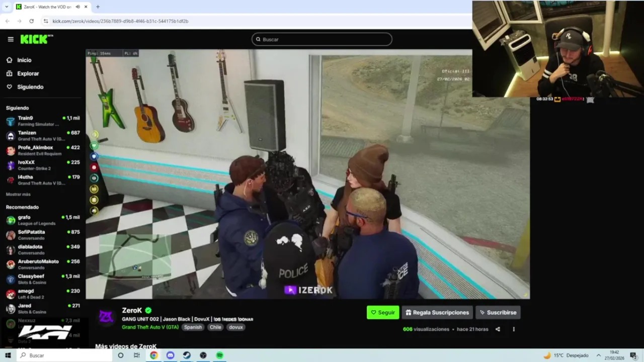
Task: Open Discord from taskbar
Action: [170, 355]
